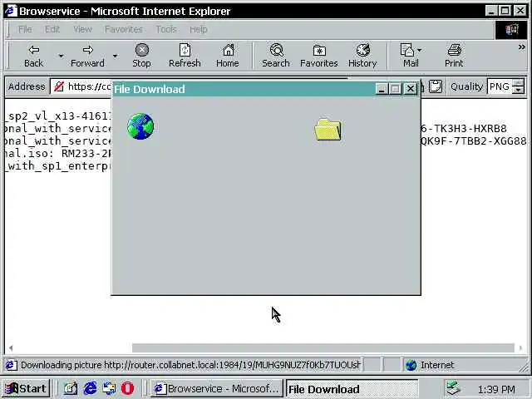Screen dimensions: 532x399
Task: Click the horizontal scrollbar thumb
Action: tap(323, 347)
